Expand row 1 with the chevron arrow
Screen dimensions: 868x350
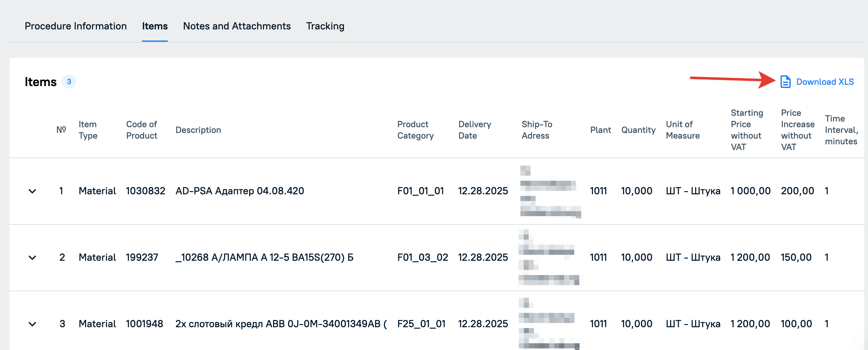[x=32, y=191]
